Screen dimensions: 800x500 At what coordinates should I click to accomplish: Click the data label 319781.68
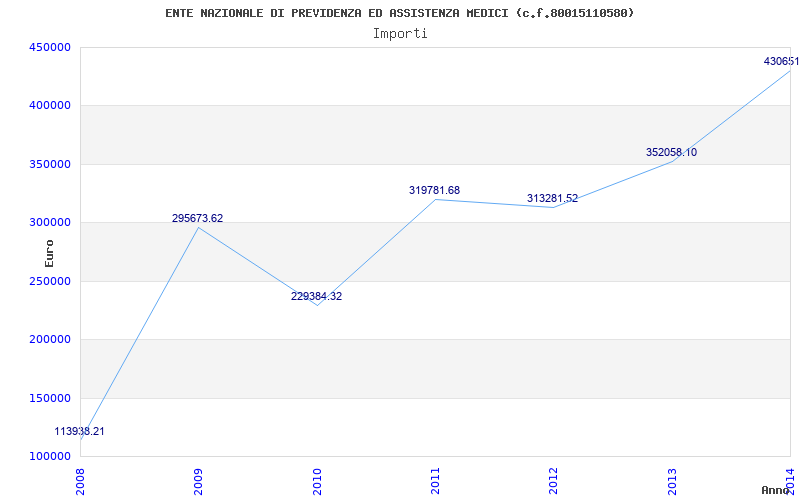point(434,190)
